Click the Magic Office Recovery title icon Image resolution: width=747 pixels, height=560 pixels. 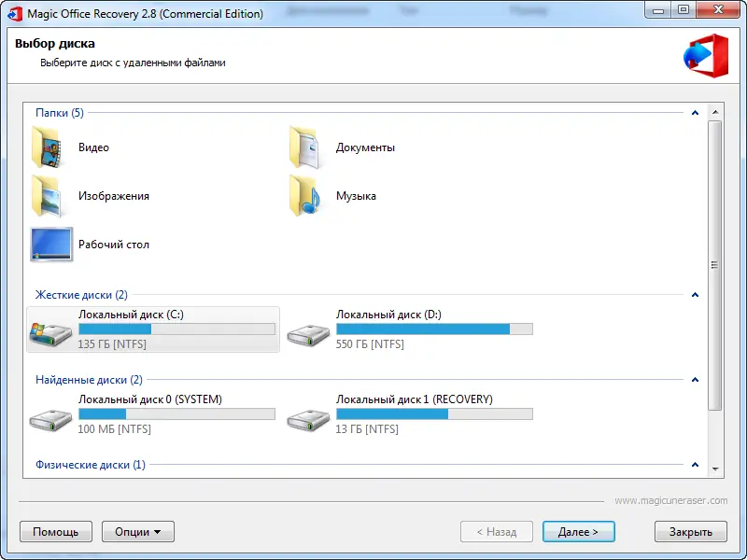[15, 13]
